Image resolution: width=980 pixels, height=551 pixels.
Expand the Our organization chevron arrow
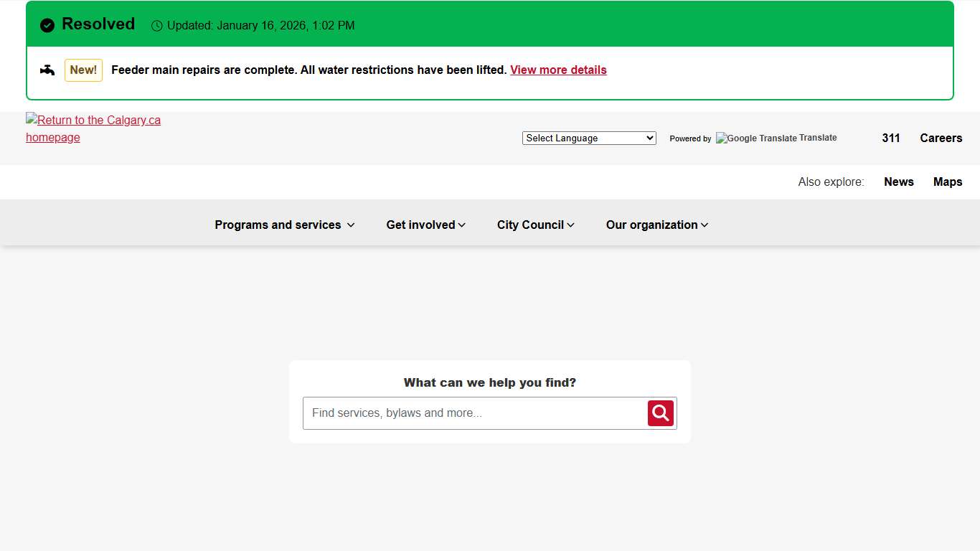coord(705,225)
